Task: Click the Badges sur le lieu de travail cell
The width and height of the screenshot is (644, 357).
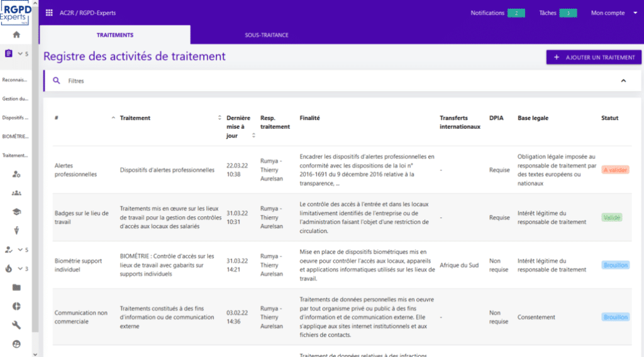Action: 81,217
